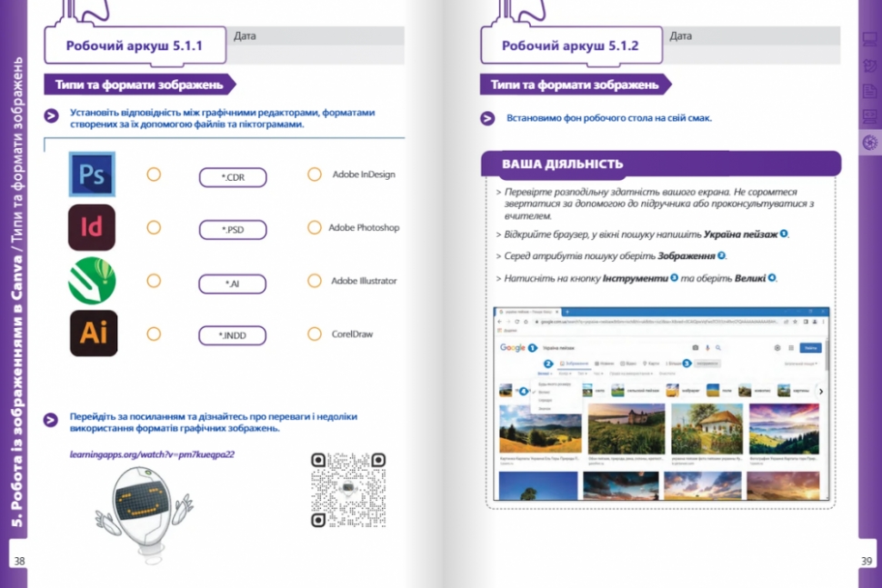
Task: Click the arrow bullet beside matching exercise instruction
Action: point(51,115)
